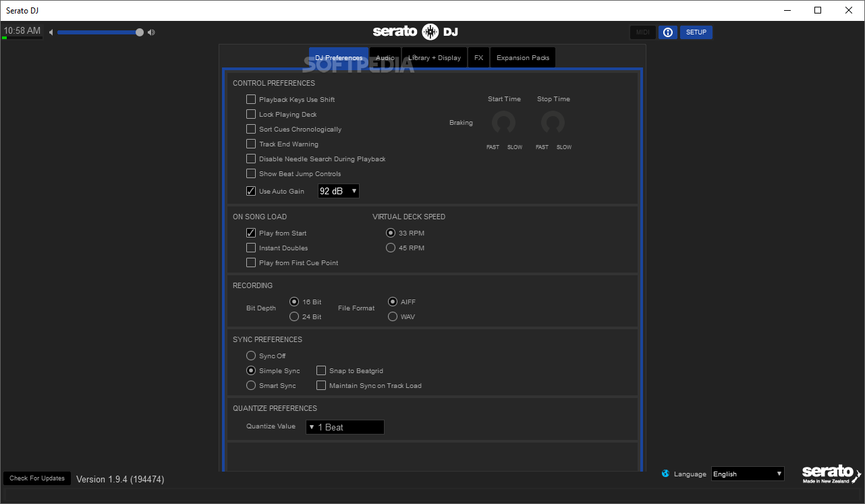This screenshot has height=504, width=865.
Task: Click Check For Updates button
Action: tap(37, 478)
